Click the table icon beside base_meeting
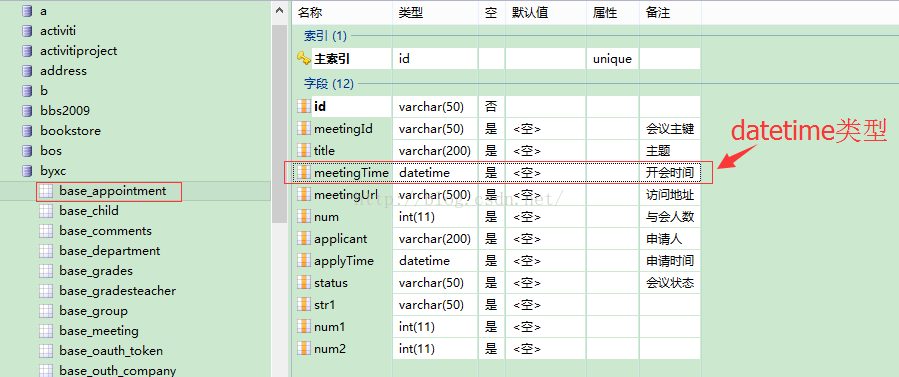The height and width of the screenshot is (377, 899). pyautogui.click(x=46, y=331)
